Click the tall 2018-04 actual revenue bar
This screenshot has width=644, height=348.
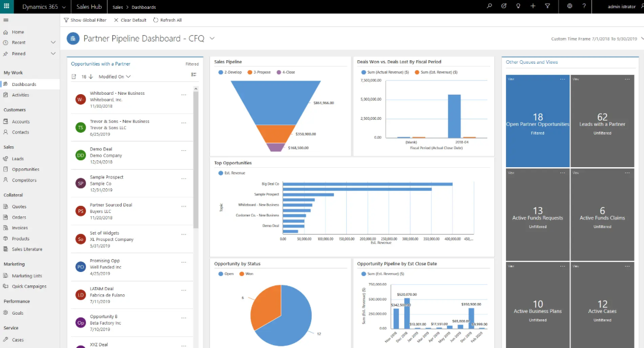tap(454, 116)
